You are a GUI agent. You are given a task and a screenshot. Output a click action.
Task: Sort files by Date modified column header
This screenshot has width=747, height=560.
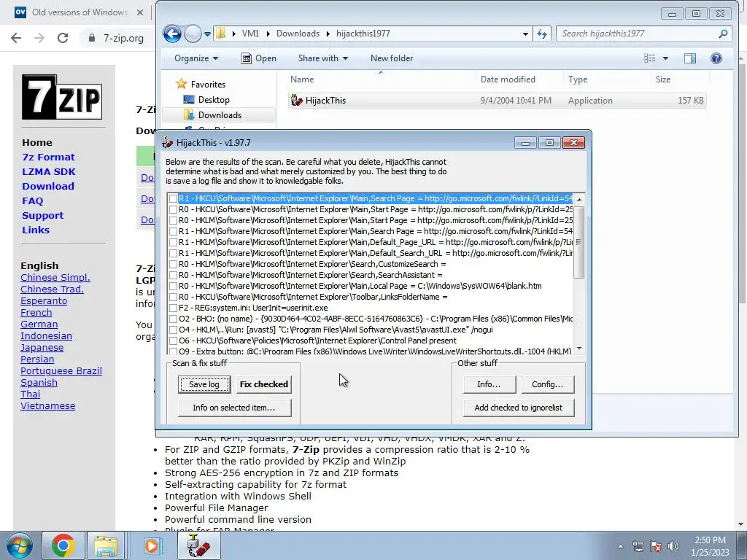click(x=519, y=79)
